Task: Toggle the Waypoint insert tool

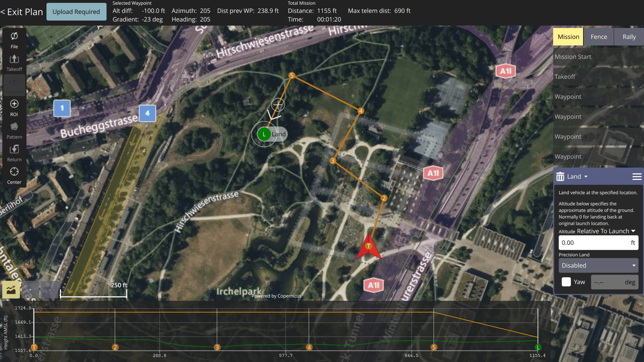Action: point(14,85)
